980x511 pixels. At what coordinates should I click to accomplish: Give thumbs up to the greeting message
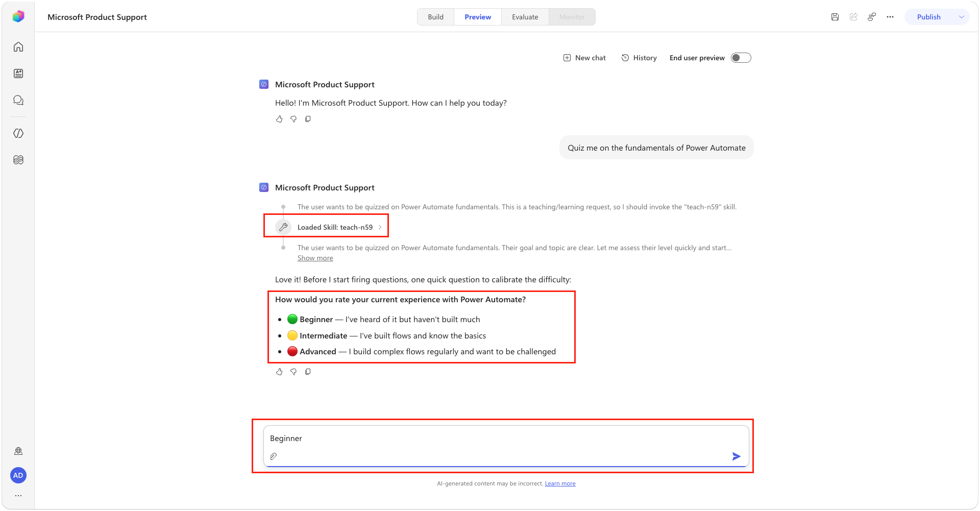click(x=279, y=119)
